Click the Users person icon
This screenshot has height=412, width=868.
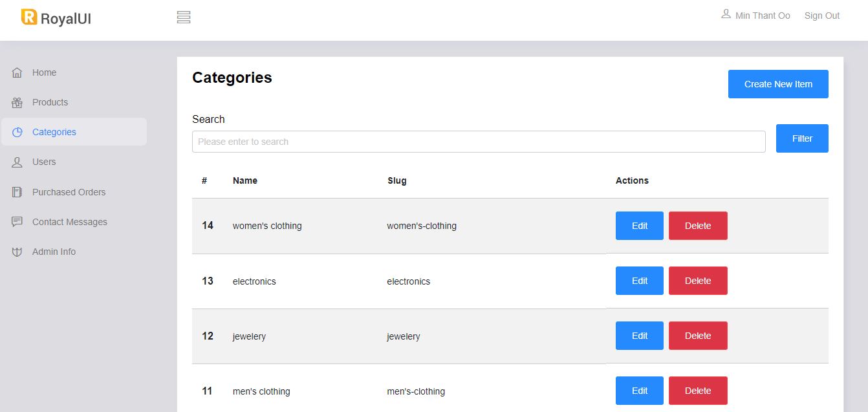click(17, 162)
